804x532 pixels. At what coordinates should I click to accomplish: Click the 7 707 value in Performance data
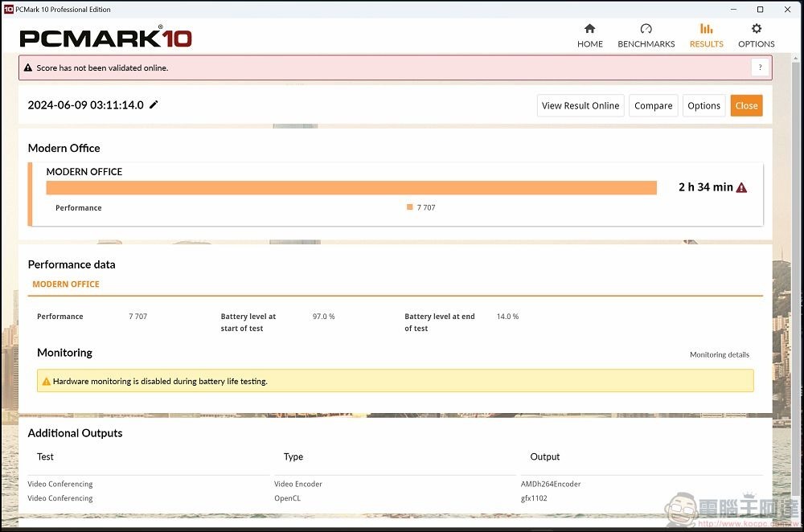tap(138, 317)
